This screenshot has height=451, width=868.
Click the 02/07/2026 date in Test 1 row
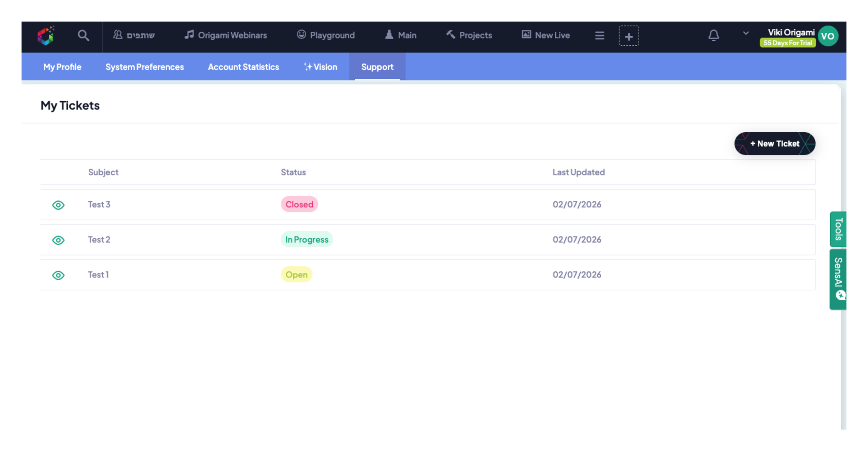click(577, 275)
